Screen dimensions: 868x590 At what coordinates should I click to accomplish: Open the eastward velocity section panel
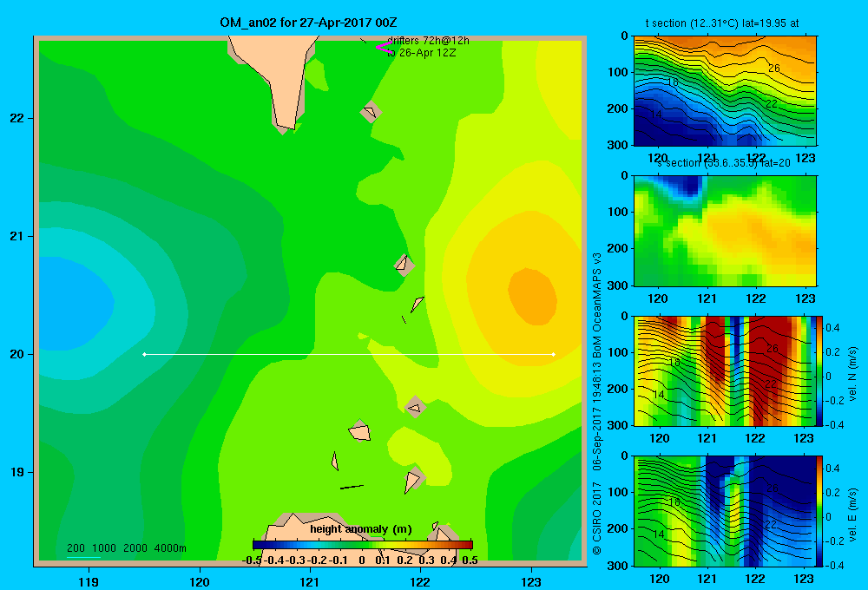pos(725,511)
